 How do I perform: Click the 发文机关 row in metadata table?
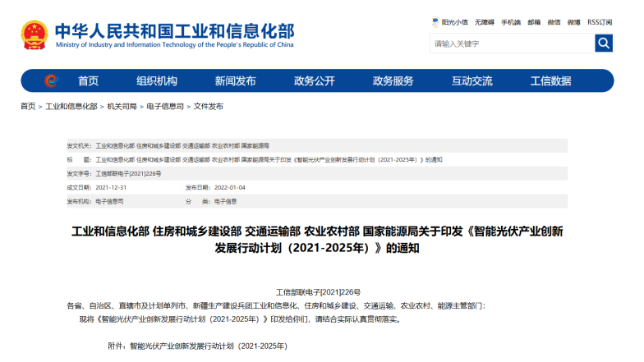click(317, 146)
